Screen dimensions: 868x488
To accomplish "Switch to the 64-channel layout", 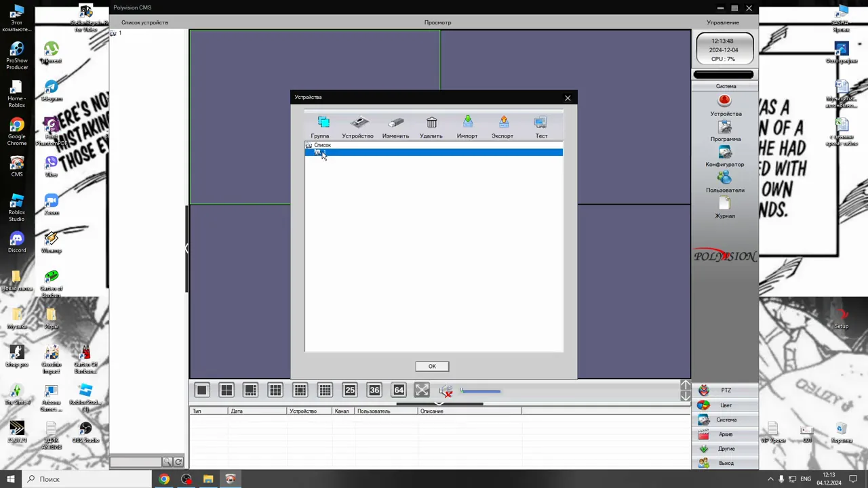I will pyautogui.click(x=399, y=390).
